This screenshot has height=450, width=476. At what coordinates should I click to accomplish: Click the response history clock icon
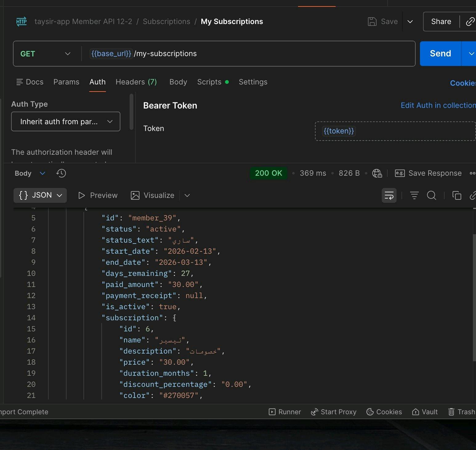[x=61, y=173]
